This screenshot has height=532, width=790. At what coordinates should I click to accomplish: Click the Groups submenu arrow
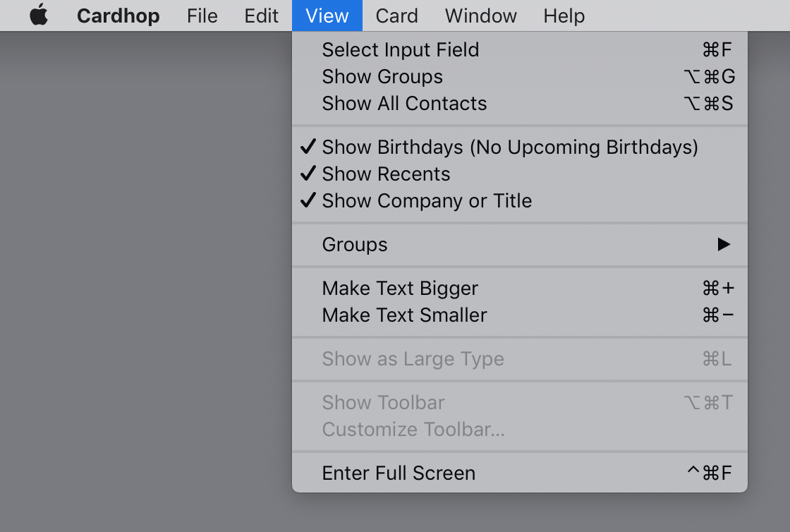(x=724, y=244)
